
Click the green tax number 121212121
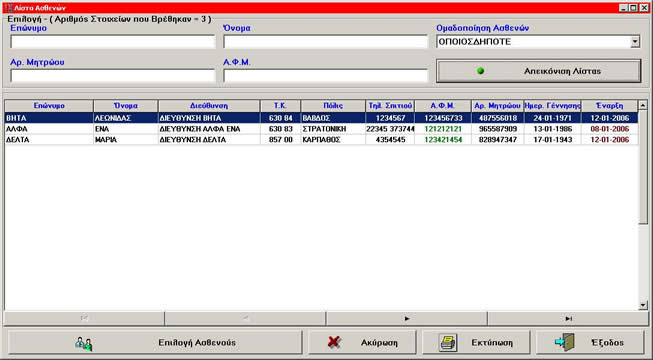(443, 129)
